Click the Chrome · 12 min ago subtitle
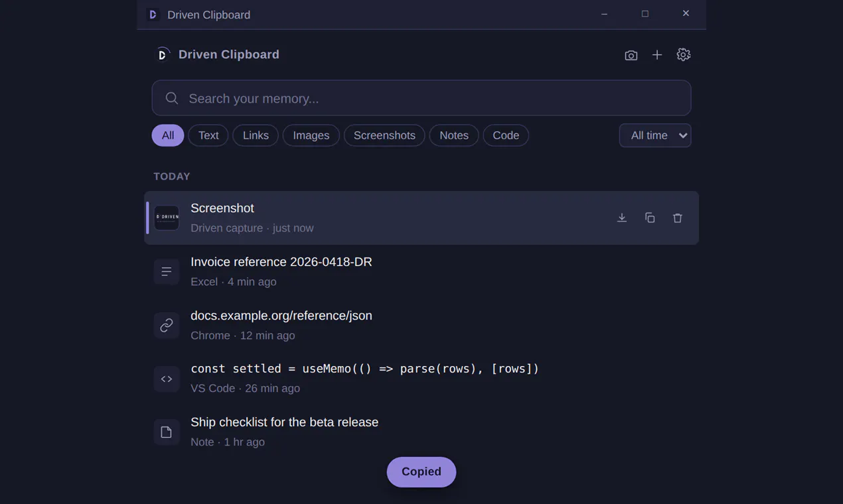This screenshot has width=843, height=504. pos(243,336)
